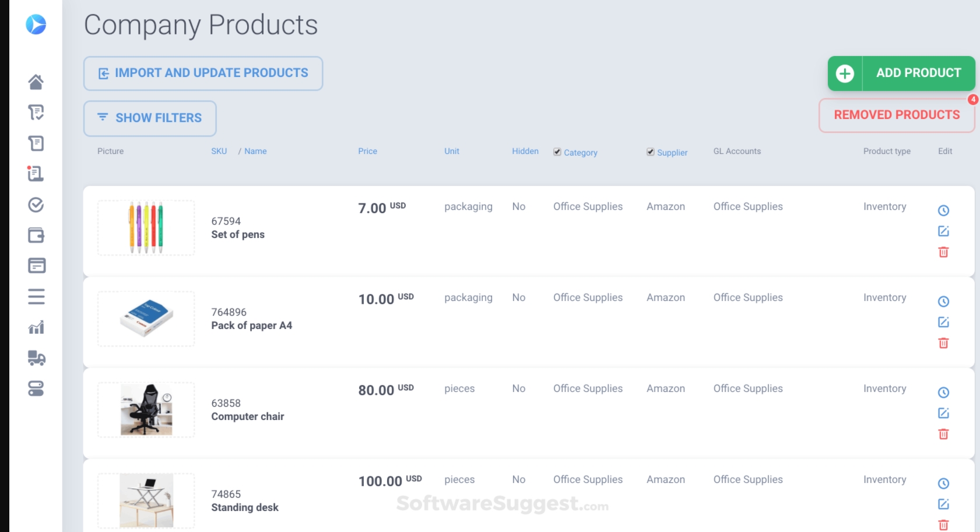Sort products by Price column
Screen dimensions: 980x532
[367, 151]
